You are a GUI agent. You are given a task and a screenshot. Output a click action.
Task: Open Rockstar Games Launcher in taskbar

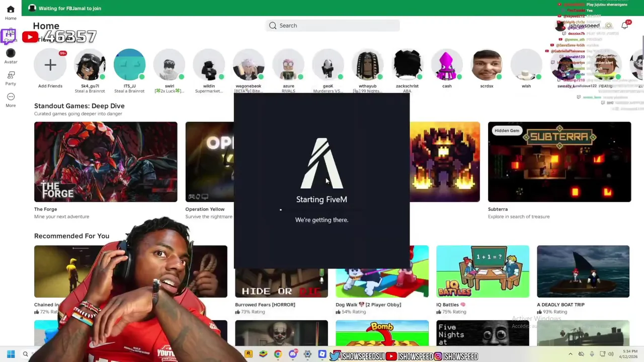tap(249, 354)
